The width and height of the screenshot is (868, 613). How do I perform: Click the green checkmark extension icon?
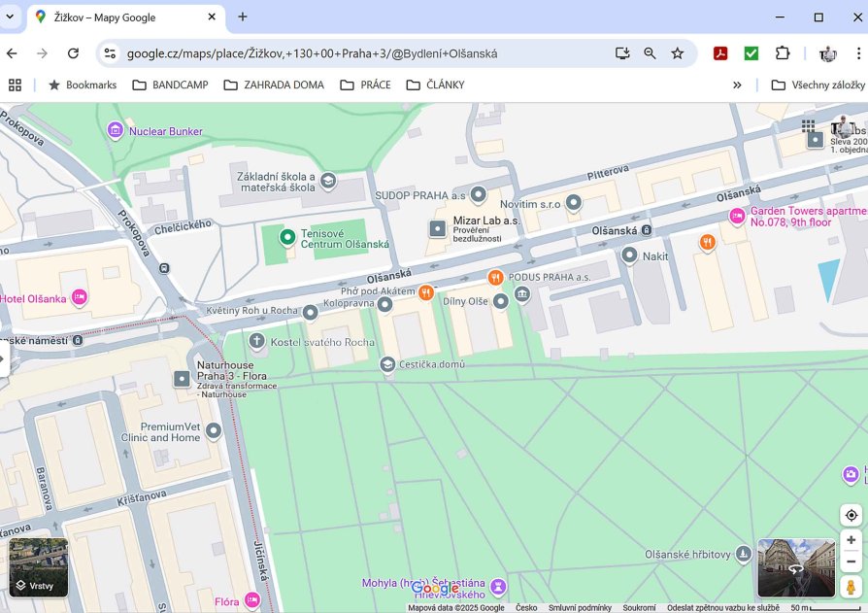click(751, 53)
